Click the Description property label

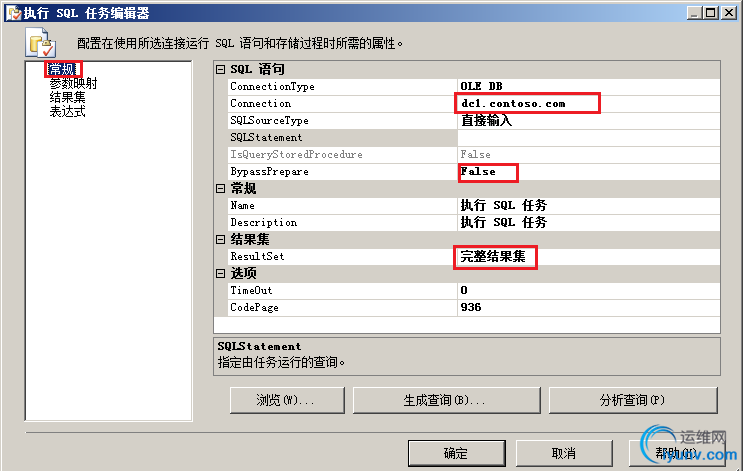[263, 222]
